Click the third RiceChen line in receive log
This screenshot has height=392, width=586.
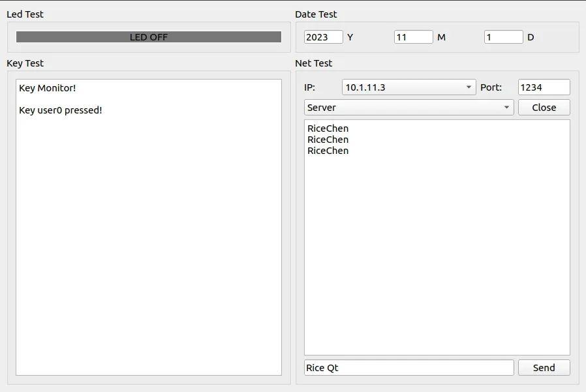click(328, 151)
